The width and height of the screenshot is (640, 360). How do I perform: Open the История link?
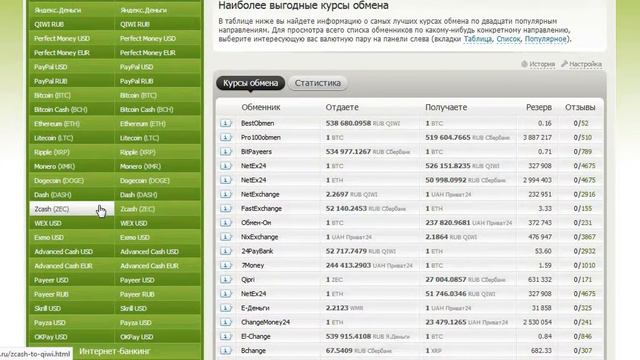[542, 64]
